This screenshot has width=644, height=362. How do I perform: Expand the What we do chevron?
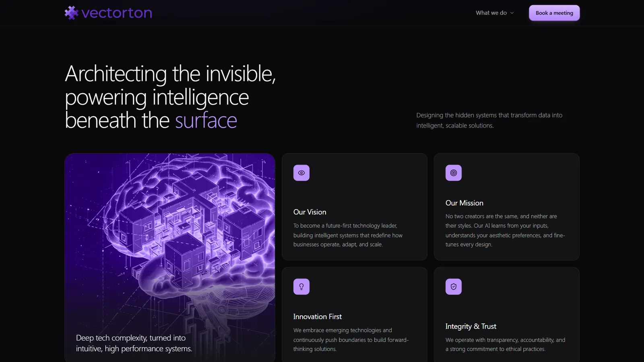click(512, 13)
